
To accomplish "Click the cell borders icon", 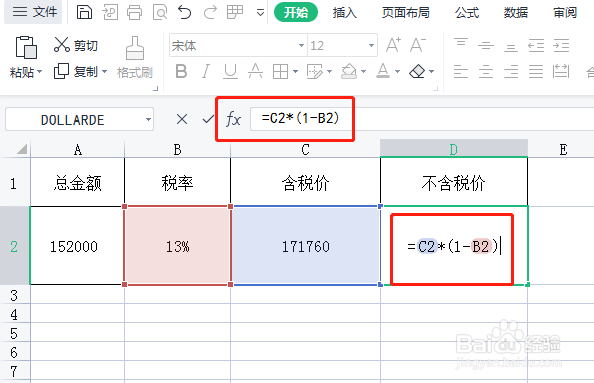I will [280, 71].
